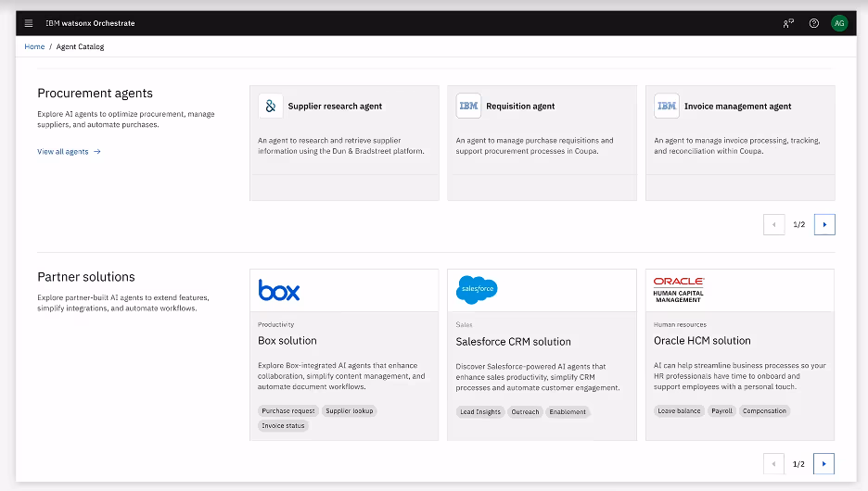Select the Payroll tag on Oracle card
This screenshot has width=868, height=491.
tap(721, 410)
